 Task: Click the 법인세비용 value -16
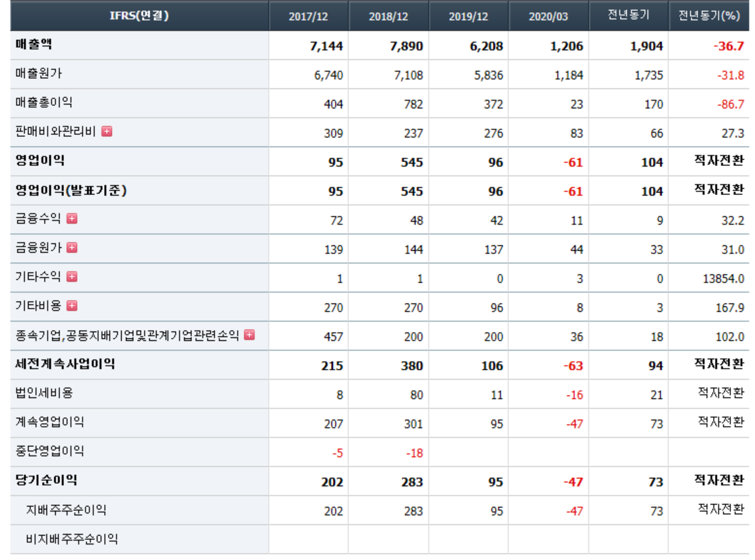pos(575,395)
